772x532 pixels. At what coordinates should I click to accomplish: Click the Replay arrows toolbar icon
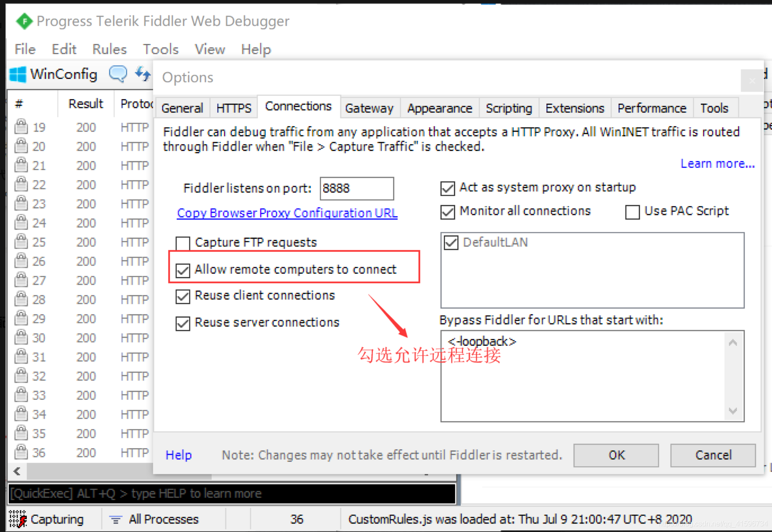click(143, 74)
